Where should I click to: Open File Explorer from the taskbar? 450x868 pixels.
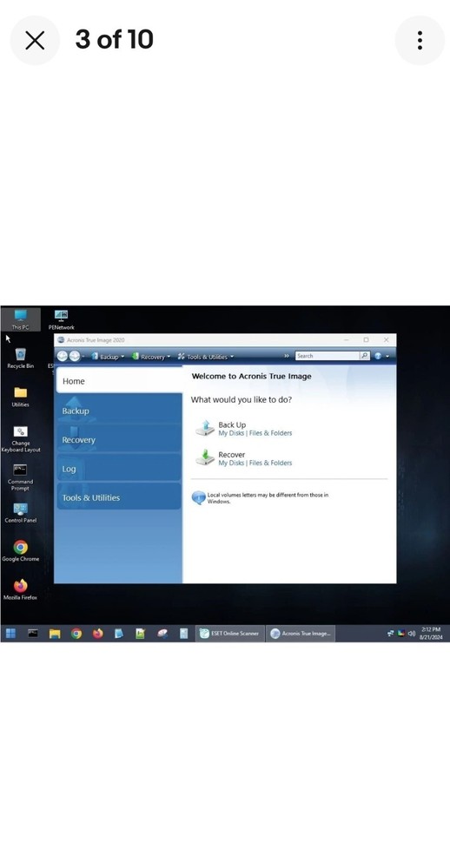point(55,634)
